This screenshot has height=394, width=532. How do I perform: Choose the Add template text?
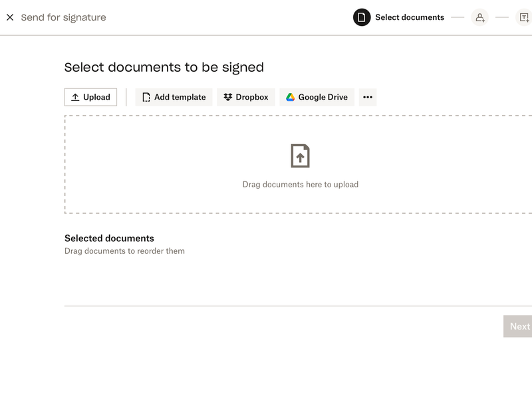pyautogui.click(x=180, y=97)
